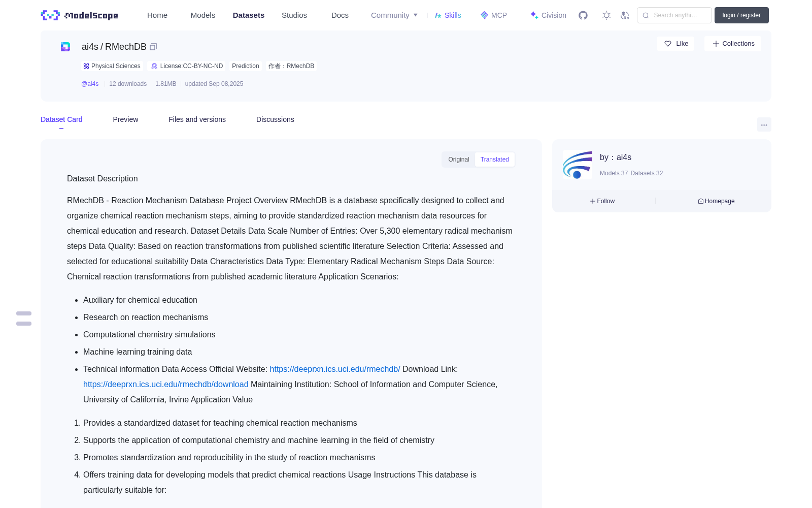The image size is (812, 508).
Task: Click 'Provides a standardized dataset' list item
Action: [220, 423]
